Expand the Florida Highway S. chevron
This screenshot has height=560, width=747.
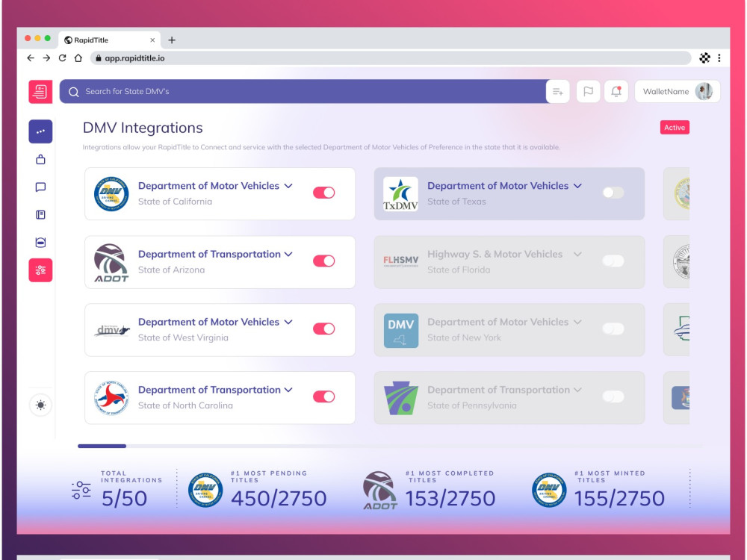click(x=577, y=255)
